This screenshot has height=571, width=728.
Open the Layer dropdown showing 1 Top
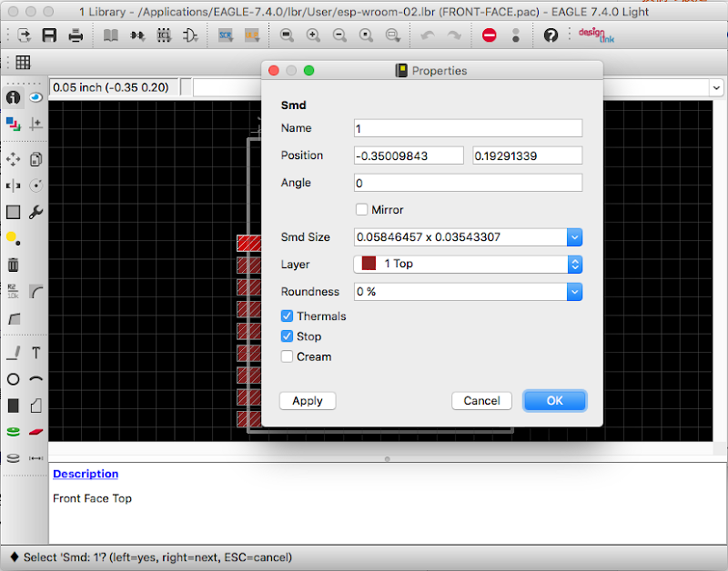[x=468, y=264]
